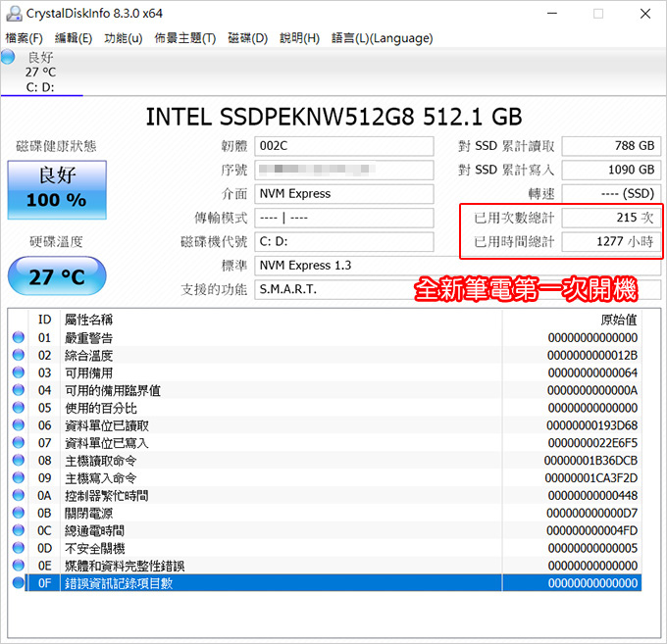Image resolution: width=667 pixels, height=644 pixels.
Task: Click the ID column header
Action: tap(45, 320)
